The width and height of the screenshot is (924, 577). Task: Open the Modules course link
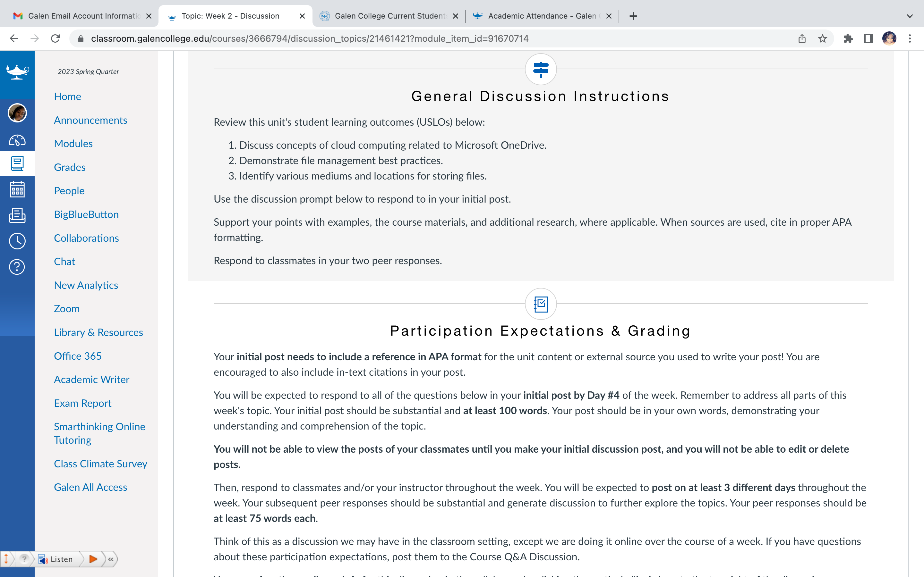point(73,144)
